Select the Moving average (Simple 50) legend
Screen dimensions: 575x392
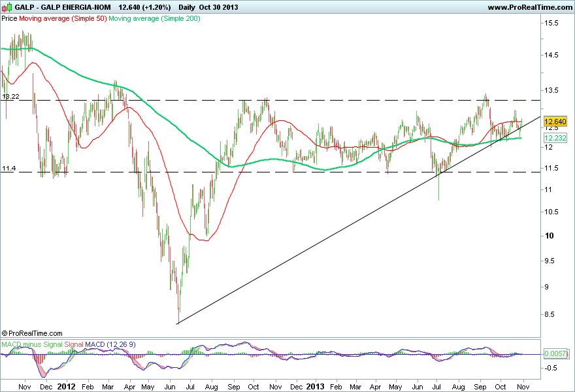(63, 18)
